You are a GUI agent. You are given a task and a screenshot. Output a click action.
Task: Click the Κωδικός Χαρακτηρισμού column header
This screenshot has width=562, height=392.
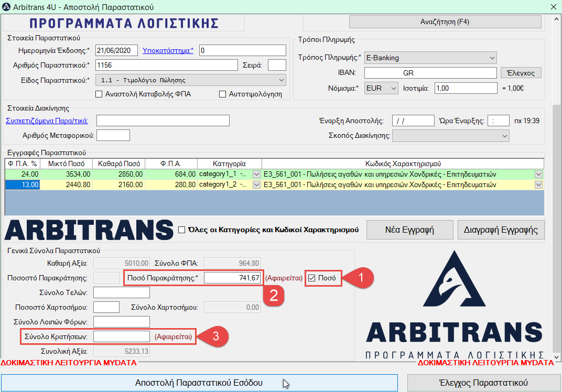tap(403, 164)
